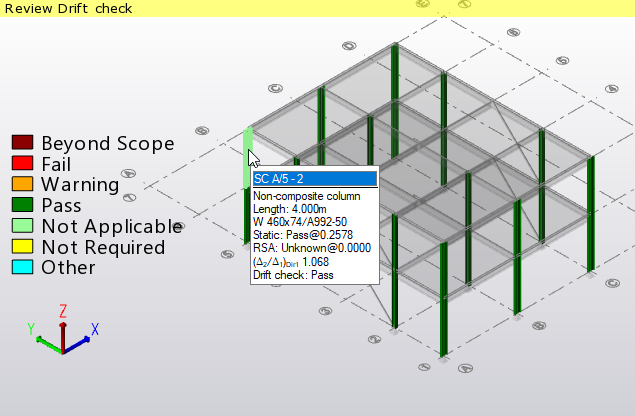Click the 'W 460x74/A992-50' section text
Viewport: 635px width, 416px height.
click(299, 222)
